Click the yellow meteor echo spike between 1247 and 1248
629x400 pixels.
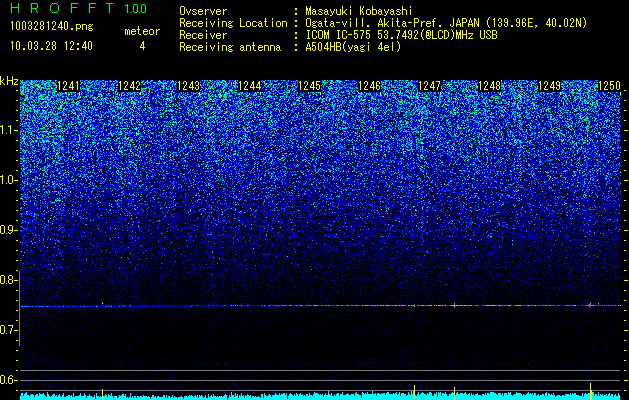pyautogui.click(x=454, y=392)
